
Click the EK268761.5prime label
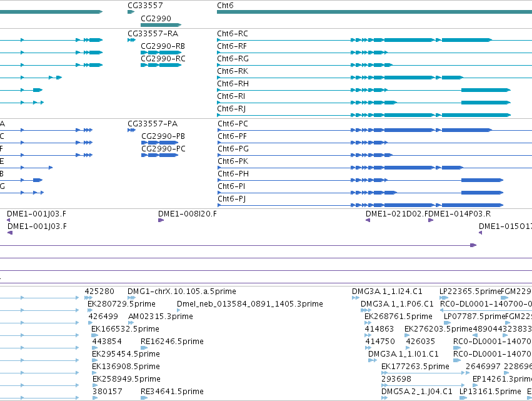[398, 317]
